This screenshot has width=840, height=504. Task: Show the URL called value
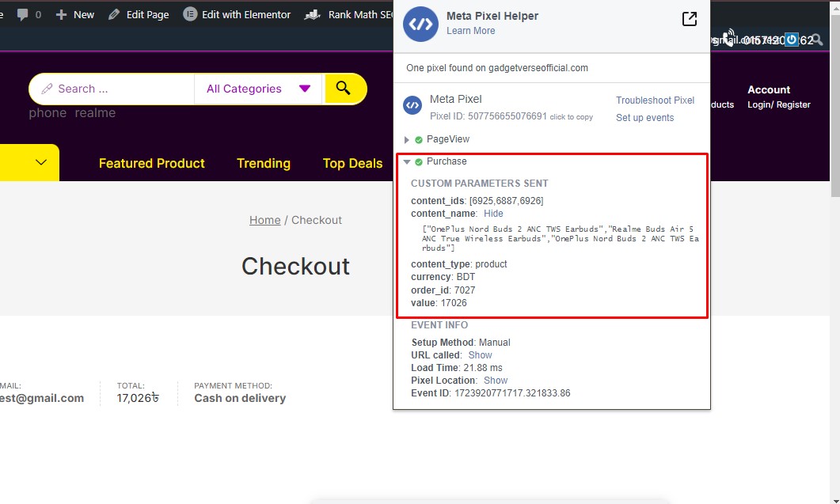(480, 355)
